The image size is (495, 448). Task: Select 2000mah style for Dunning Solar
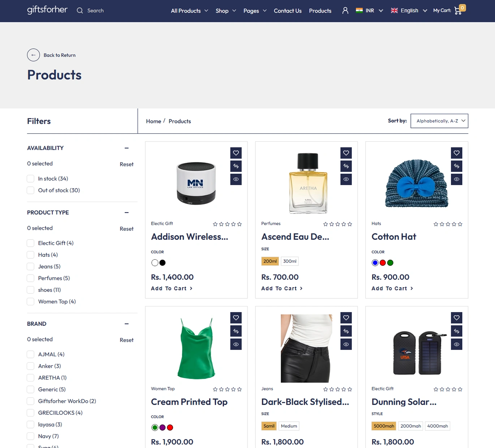tap(410, 426)
